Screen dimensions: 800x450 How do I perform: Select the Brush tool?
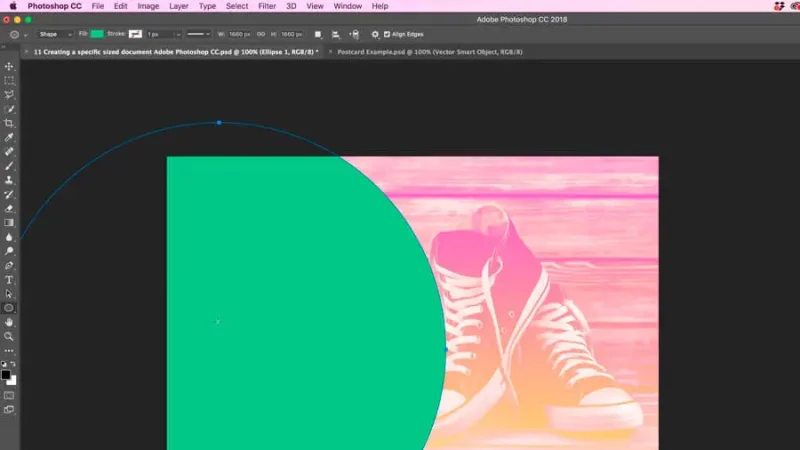tap(9, 166)
